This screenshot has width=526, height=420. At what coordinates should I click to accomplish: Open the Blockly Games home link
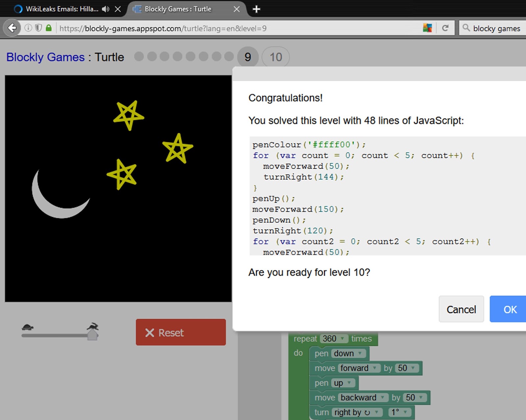click(x=45, y=57)
